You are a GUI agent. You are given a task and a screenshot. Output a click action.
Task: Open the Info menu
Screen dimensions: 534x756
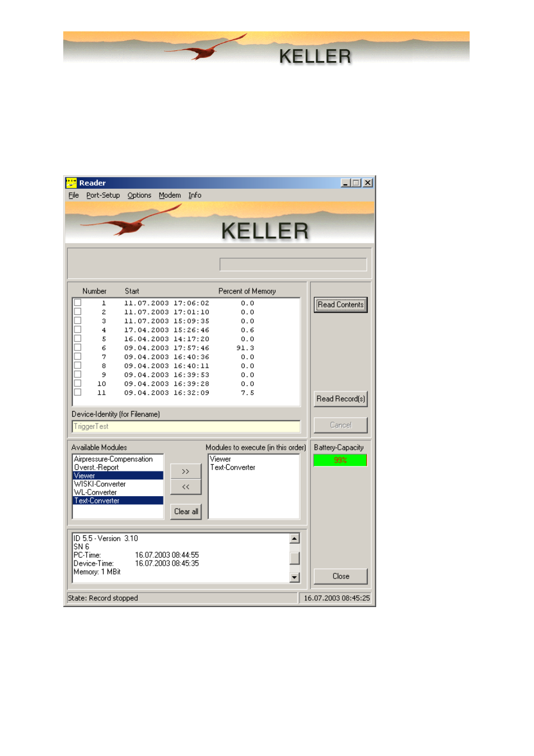[x=195, y=195]
